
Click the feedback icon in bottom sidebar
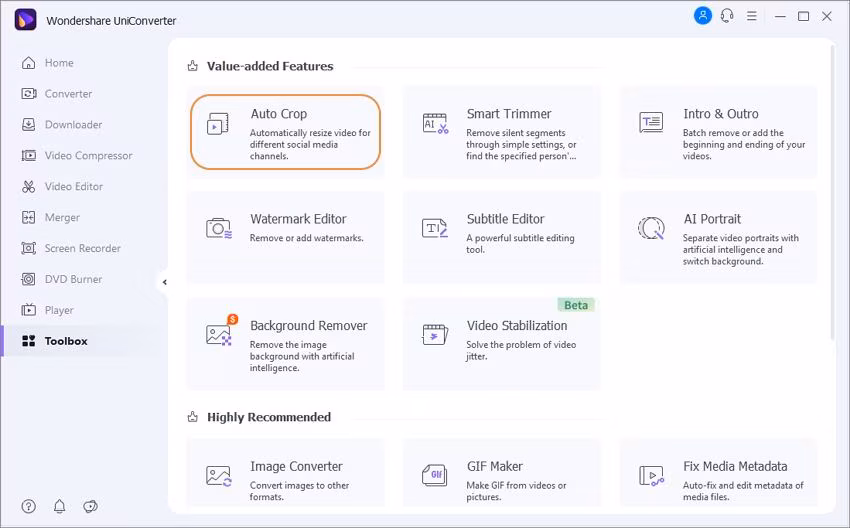pos(91,506)
